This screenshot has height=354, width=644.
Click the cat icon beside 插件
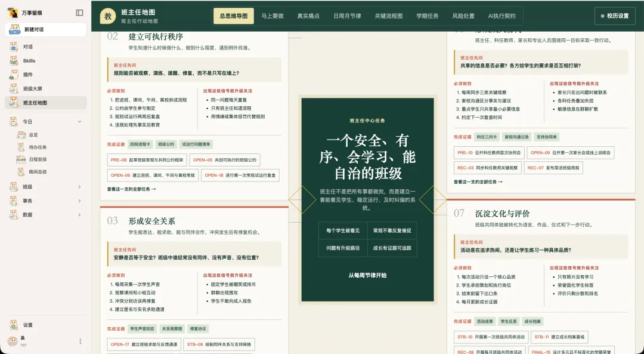tap(14, 75)
